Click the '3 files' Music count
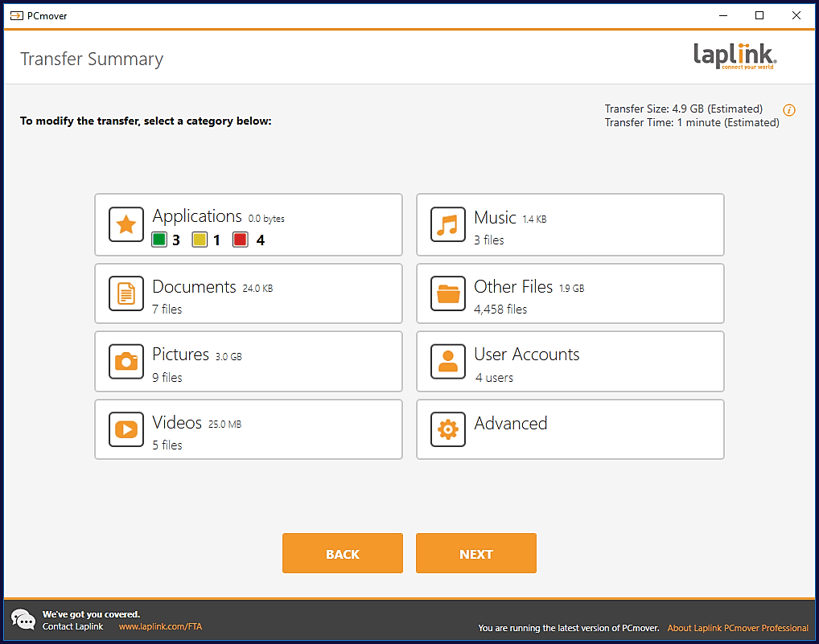The image size is (819, 644). [x=489, y=240]
